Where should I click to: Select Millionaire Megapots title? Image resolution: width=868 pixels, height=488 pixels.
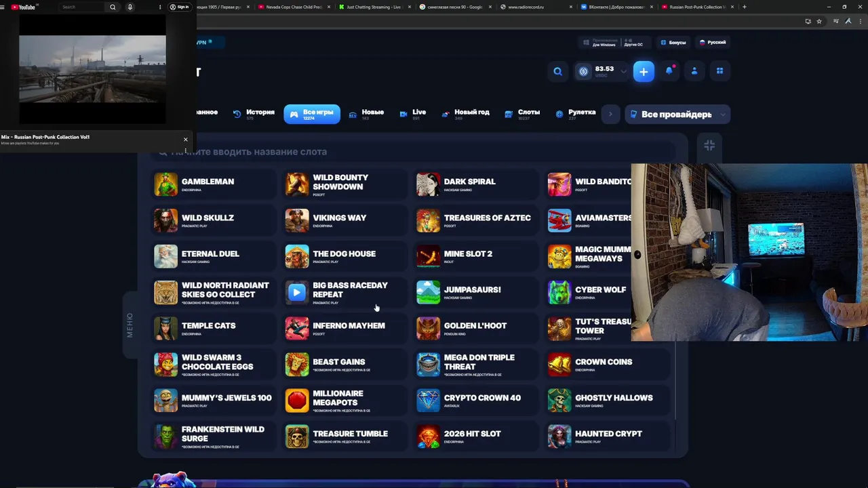coord(338,398)
